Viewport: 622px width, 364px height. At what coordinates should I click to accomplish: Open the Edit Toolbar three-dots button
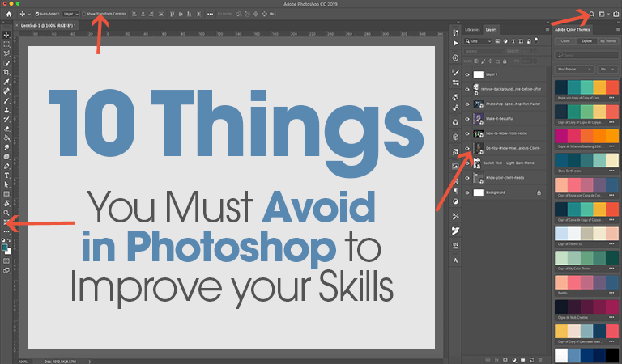6,231
